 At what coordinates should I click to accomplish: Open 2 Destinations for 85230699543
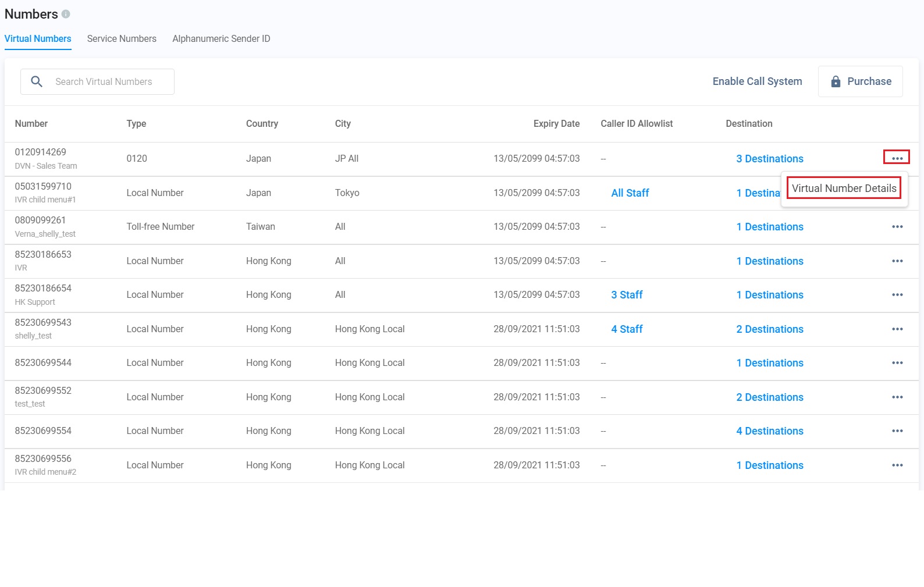(770, 329)
